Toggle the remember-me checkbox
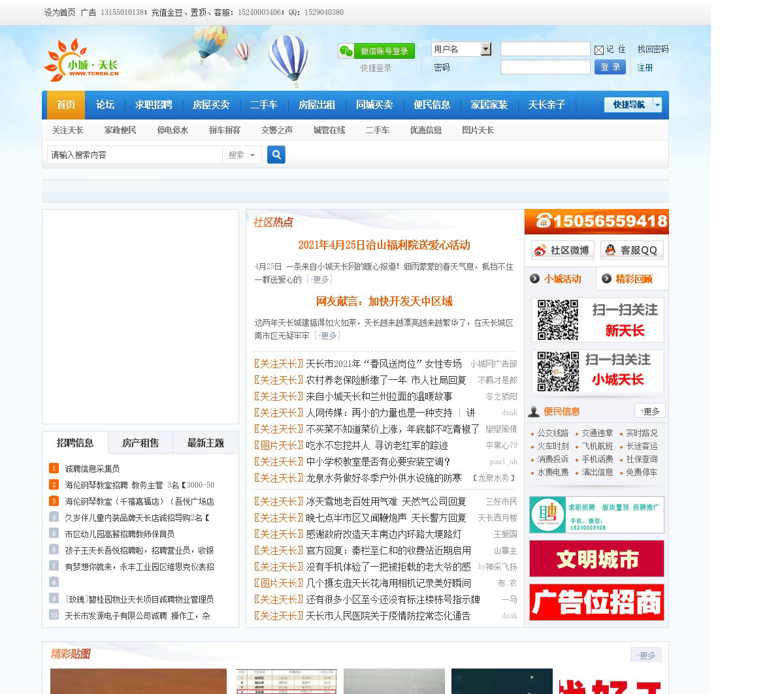Image resolution: width=784 pixels, height=694 pixels. point(598,50)
